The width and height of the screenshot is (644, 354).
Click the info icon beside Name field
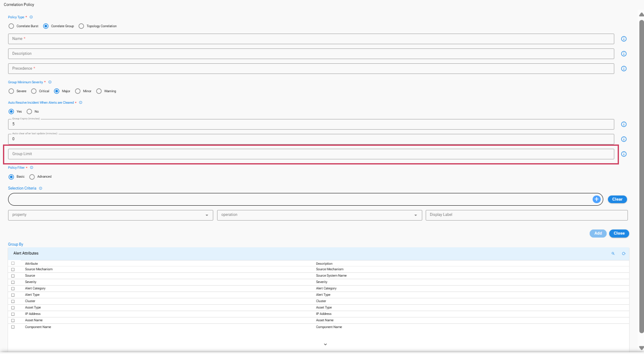click(624, 39)
